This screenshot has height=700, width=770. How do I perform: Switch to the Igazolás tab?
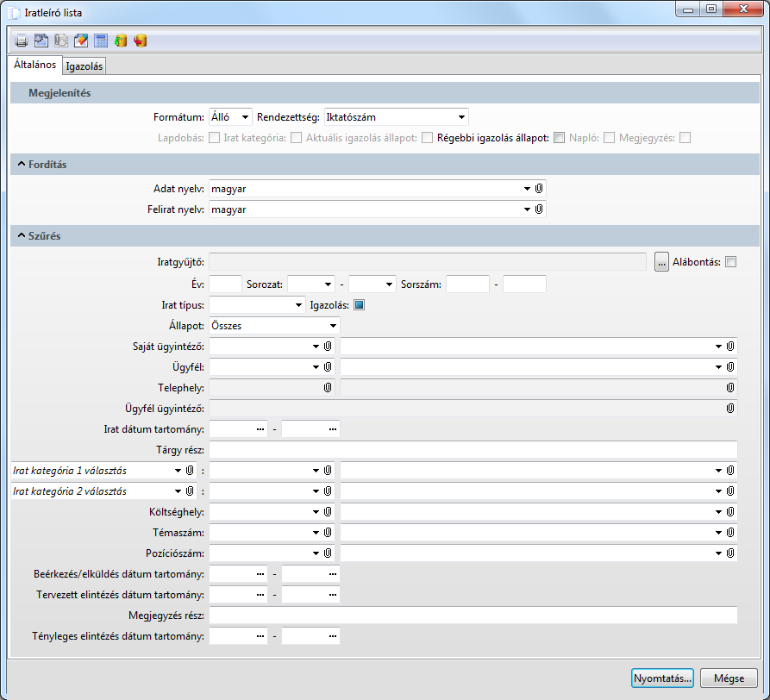pyautogui.click(x=85, y=66)
